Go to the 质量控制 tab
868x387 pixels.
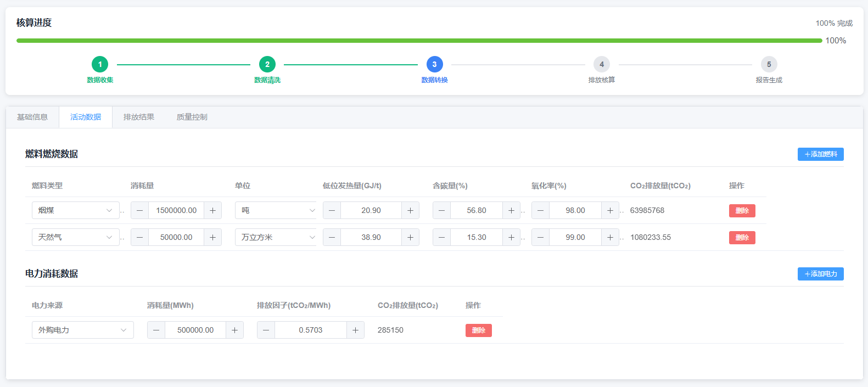(192, 117)
